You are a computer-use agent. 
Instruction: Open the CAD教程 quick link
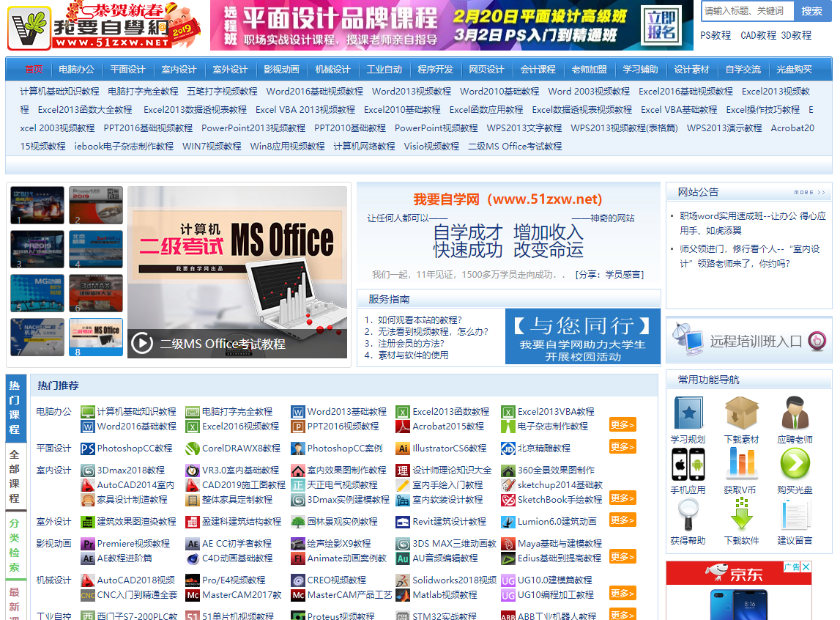coord(758,35)
